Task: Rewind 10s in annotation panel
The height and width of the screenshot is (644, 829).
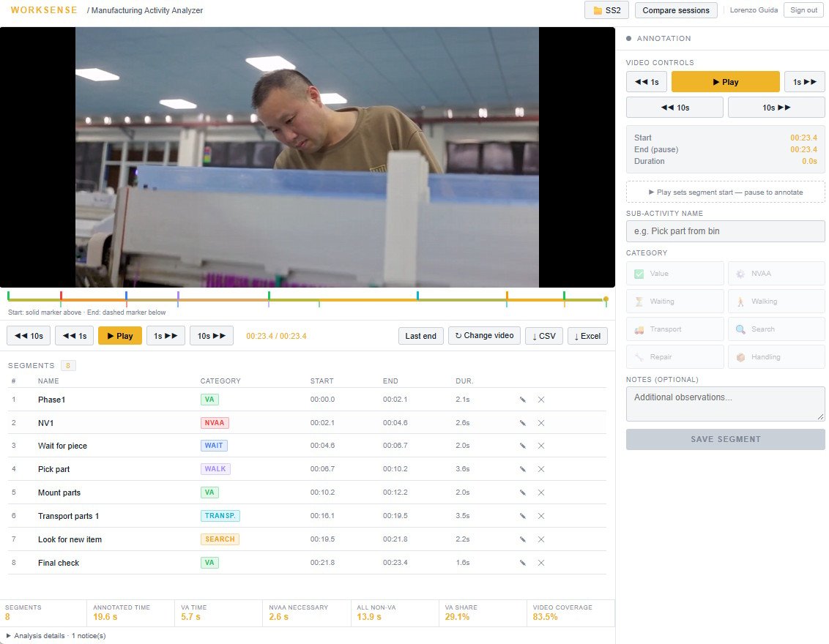Action: tap(674, 108)
